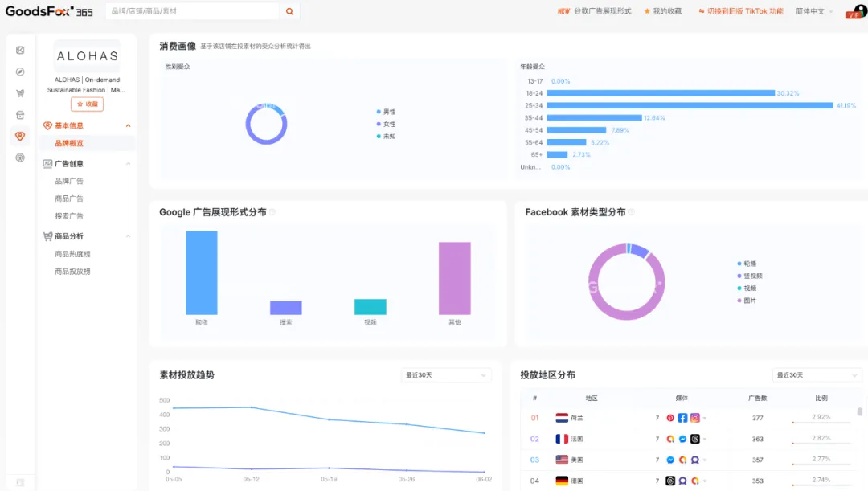Click the USA flag icon
868x491 pixels.
(562, 460)
